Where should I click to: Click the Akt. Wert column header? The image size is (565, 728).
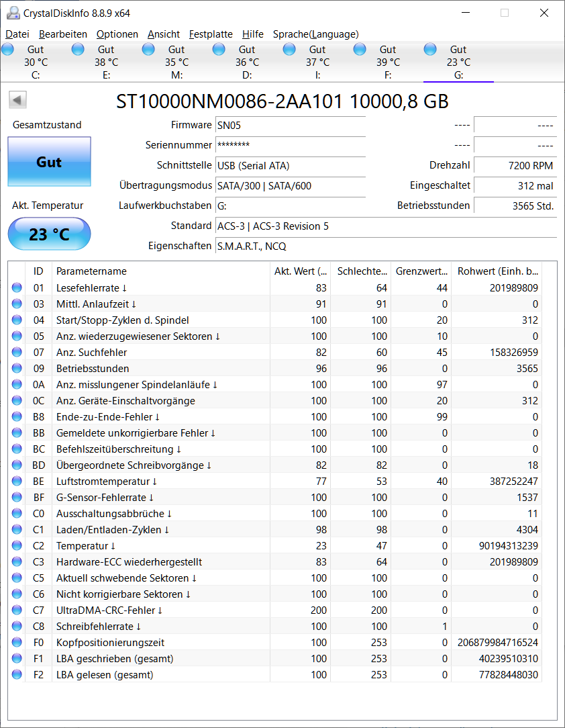click(x=300, y=271)
